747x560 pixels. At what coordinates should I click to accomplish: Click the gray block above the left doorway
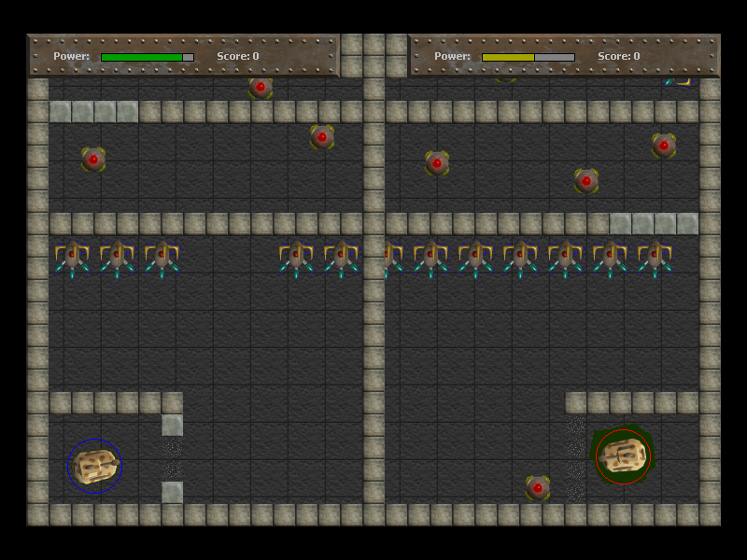[x=172, y=426]
